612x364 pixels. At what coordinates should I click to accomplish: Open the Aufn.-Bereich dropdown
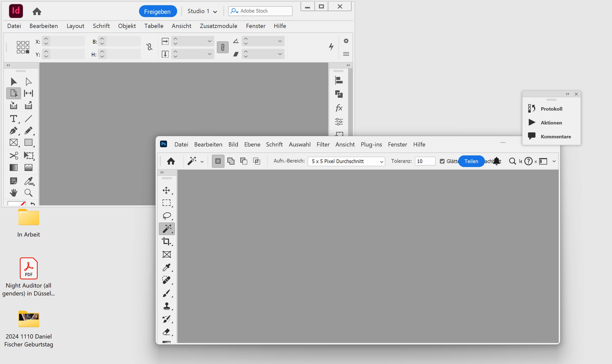346,161
